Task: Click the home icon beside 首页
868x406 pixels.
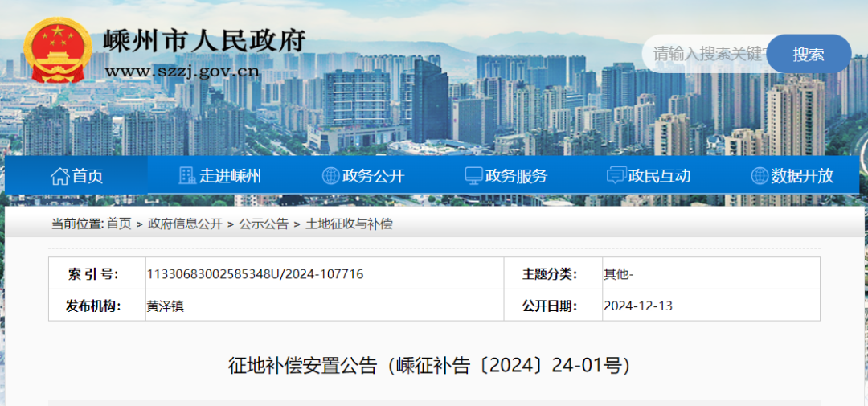Action: point(59,176)
